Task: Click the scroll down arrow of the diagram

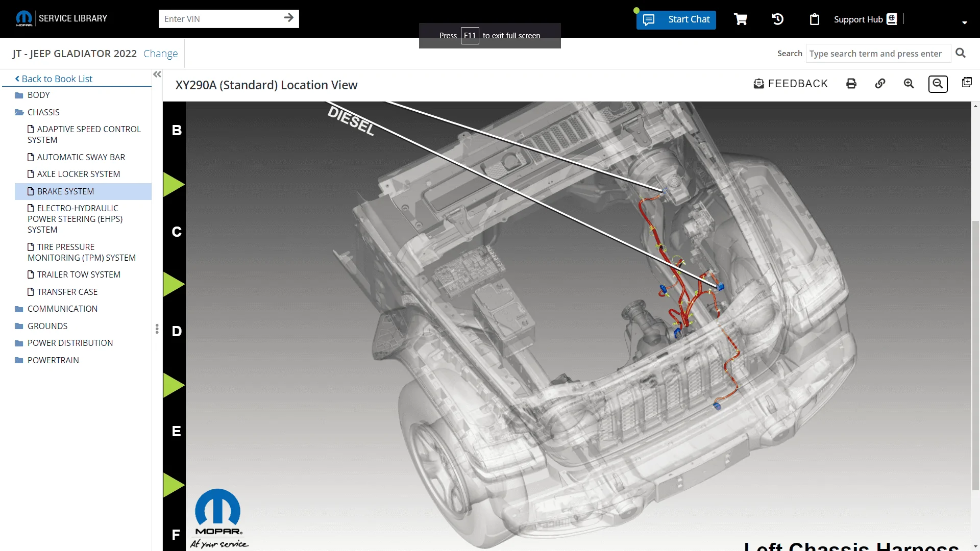Action: point(975,547)
